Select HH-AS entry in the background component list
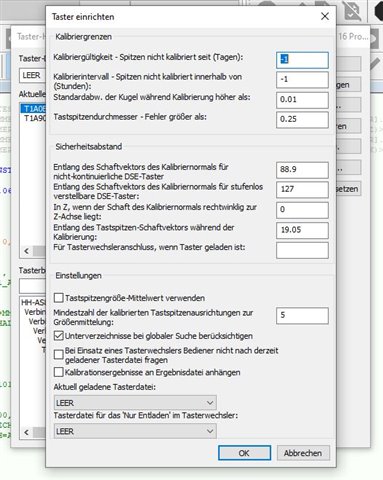 pyautogui.click(x=33, y=302)
